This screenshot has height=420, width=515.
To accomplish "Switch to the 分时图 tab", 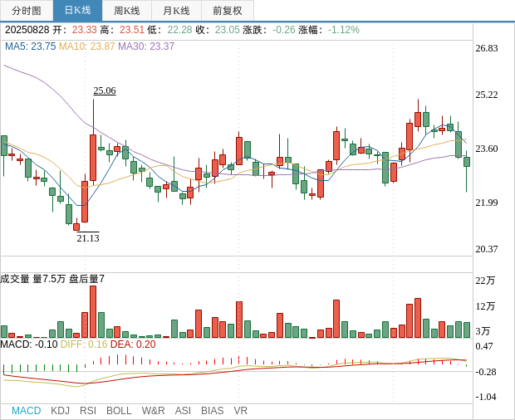I will point(27,11).
